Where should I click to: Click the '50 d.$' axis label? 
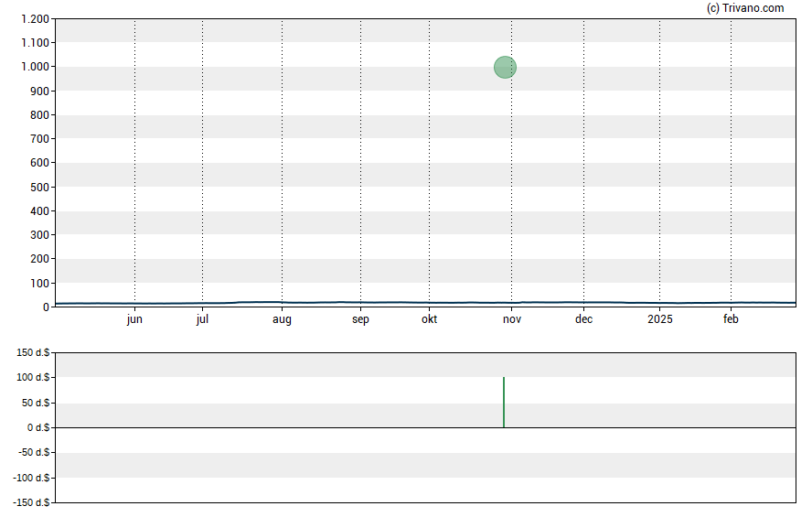click(x=36, y=403)
